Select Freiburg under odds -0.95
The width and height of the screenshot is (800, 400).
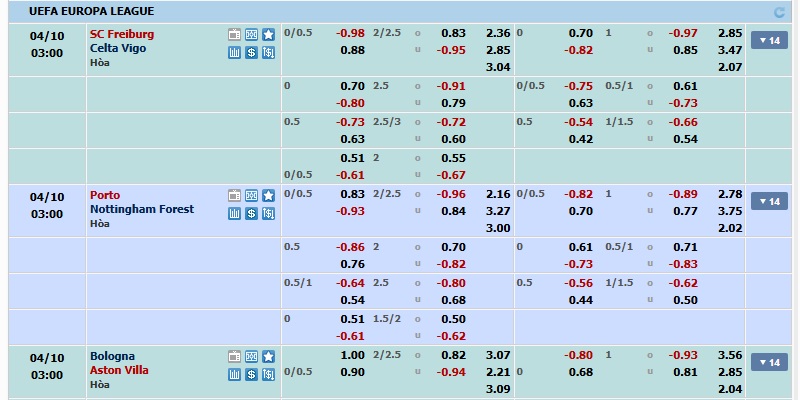tap(451, 50)
